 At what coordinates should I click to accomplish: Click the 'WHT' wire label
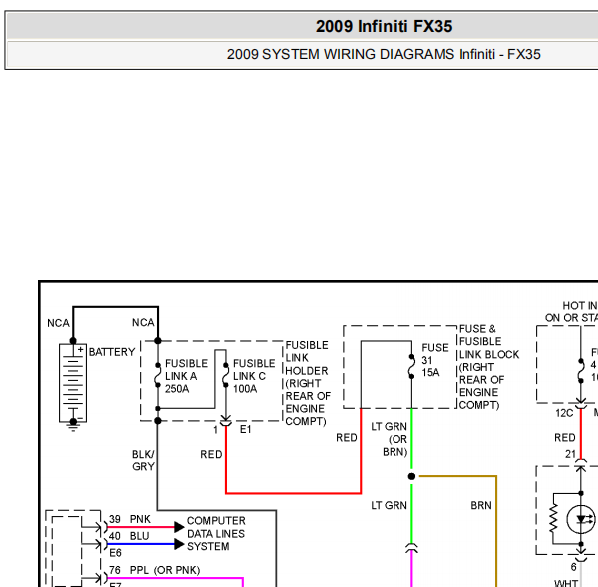point(566,583)
